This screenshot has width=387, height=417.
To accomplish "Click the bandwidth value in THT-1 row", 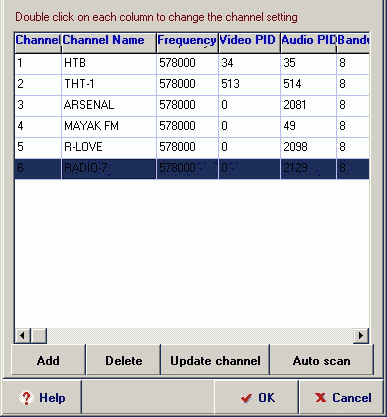I will click(x=353, y=84).
